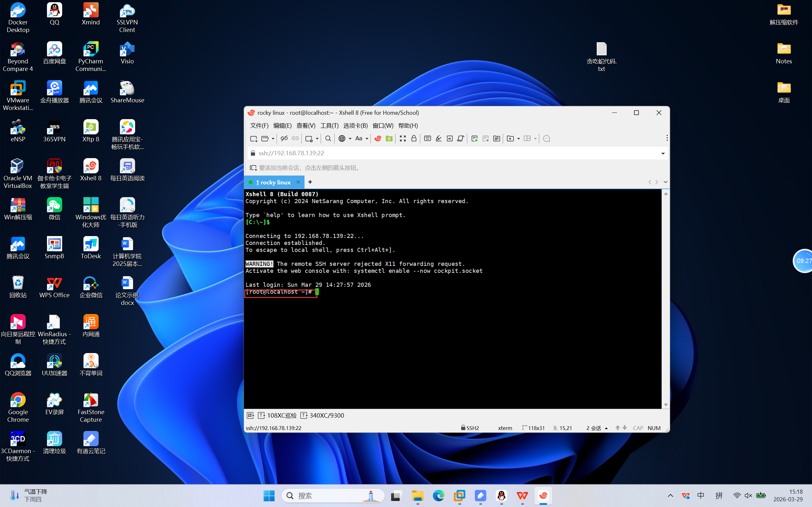Click the add current session arrow icon

point(253,168)
